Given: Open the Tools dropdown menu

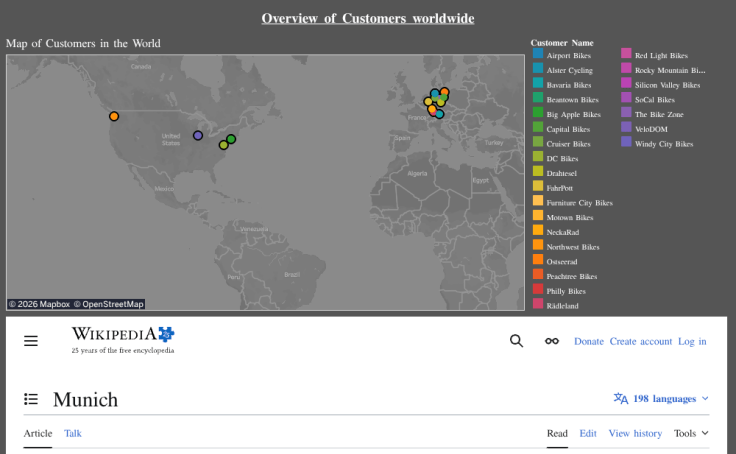Looking at the screenshot, I should (x=691, y=433).
